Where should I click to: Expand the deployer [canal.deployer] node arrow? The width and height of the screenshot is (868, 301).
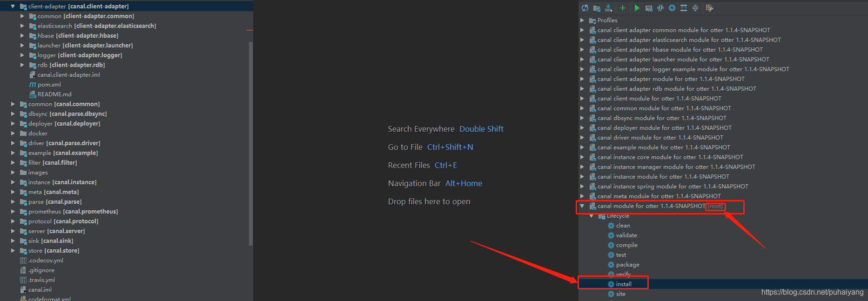coord(13,124)
